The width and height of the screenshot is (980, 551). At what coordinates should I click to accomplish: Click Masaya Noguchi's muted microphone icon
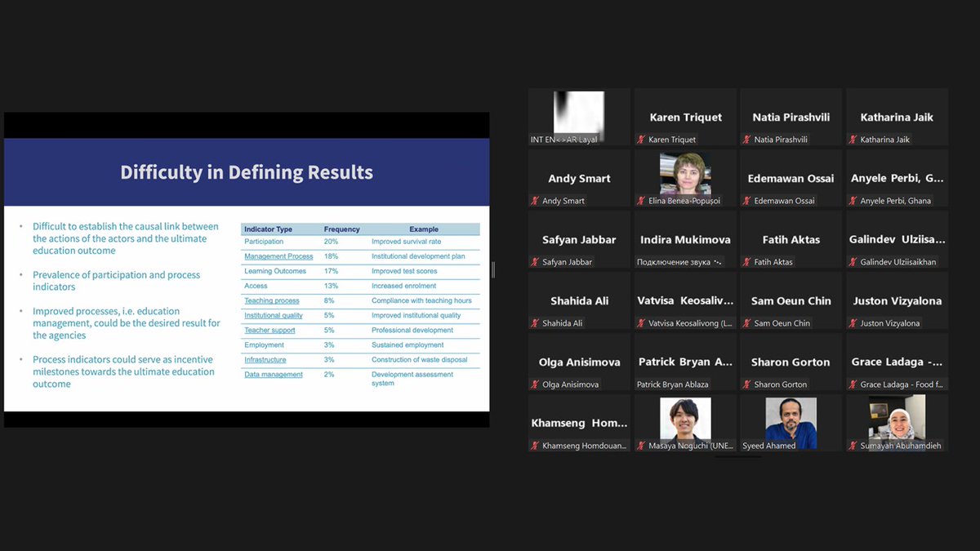pos(641,446)
